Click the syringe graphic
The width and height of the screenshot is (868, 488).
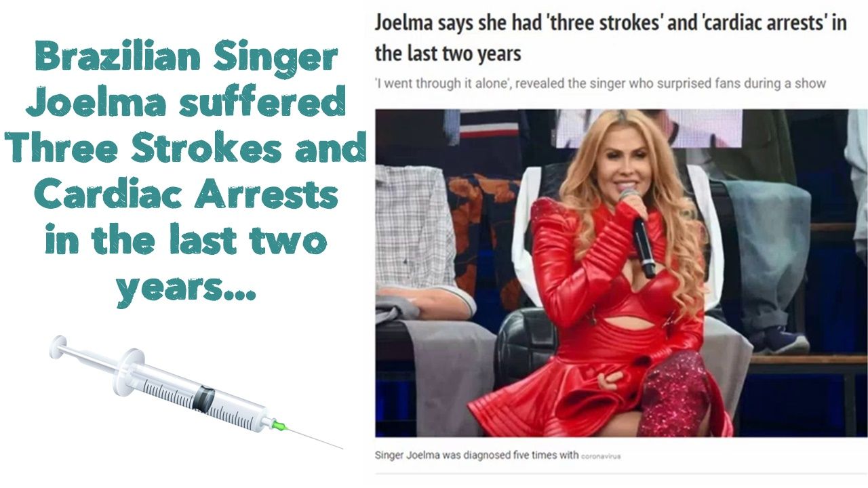(197, 392)
